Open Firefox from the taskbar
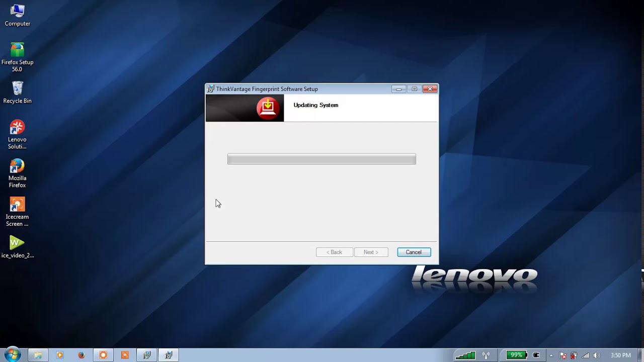Viewport: 644px width, 362px height. tap(82, 355)
